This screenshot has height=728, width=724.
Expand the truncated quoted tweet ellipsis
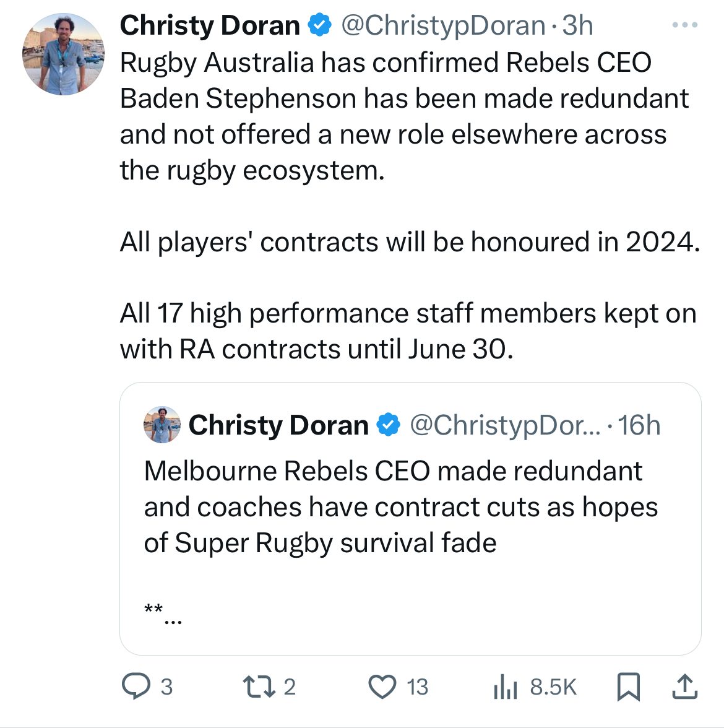[x=173, y=621]
